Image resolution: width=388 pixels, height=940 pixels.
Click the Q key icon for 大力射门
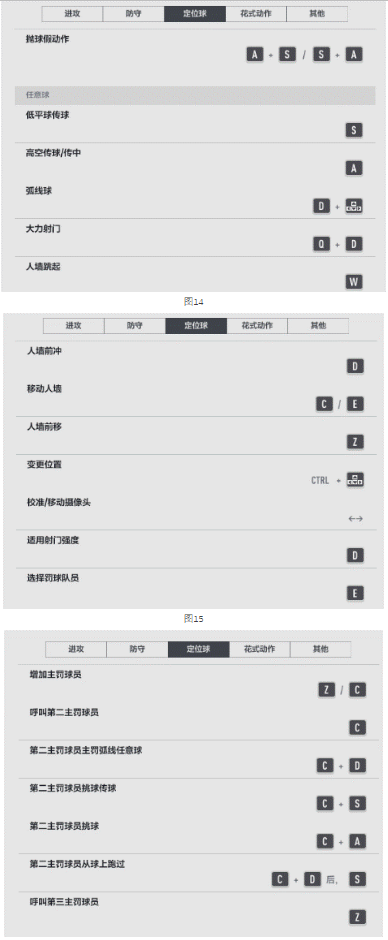322,244
